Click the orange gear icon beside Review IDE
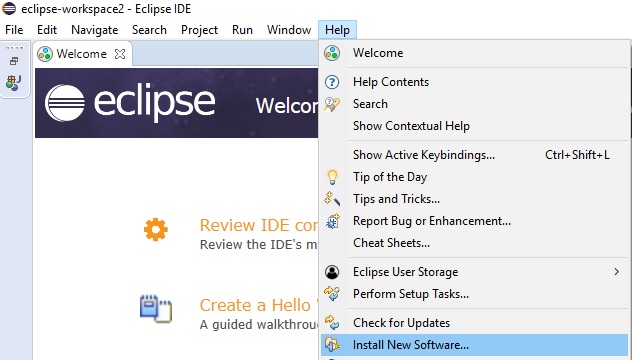The width and height of the screenshot is (632, 360). [x=156, y=230]
